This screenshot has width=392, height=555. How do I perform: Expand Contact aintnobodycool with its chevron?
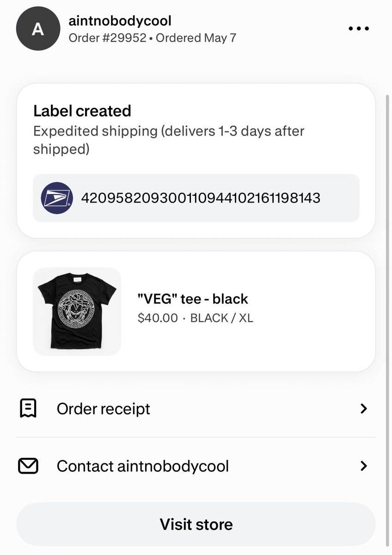pos(364,466)
